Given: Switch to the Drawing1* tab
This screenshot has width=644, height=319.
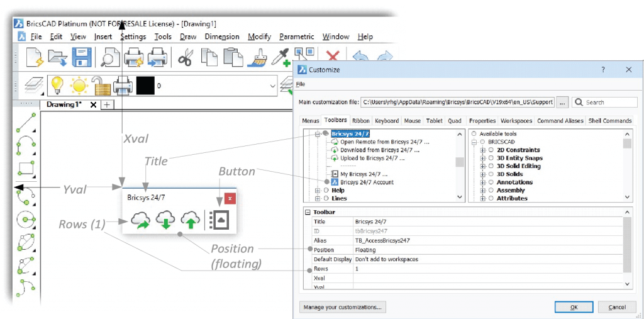Looking at the screenshot, I should coord(64,104).
